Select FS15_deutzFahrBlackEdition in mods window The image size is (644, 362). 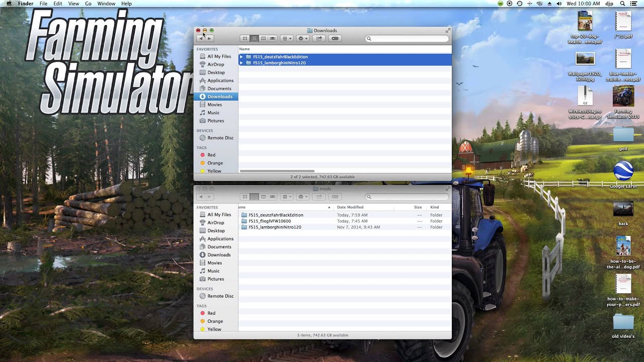click(x=345, y=215)
